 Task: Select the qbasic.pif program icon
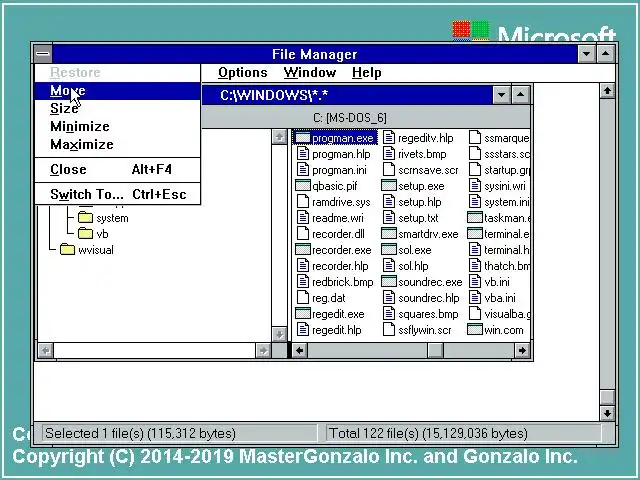302,186
